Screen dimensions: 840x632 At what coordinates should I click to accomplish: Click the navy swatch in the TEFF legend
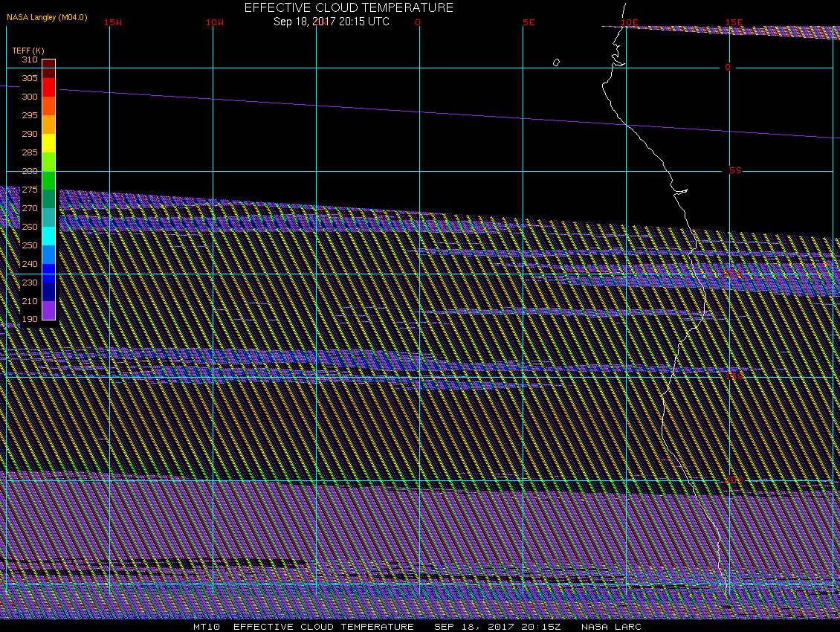tap(49, 291)
